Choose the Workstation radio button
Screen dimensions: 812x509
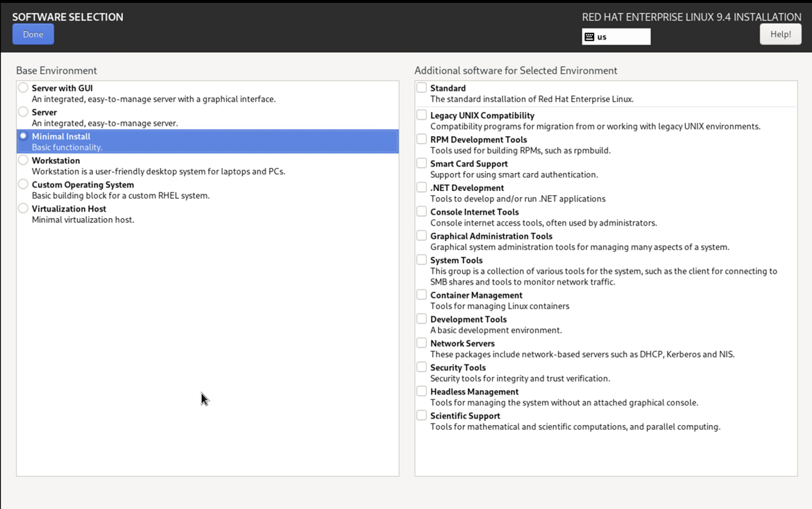point(24,160)
